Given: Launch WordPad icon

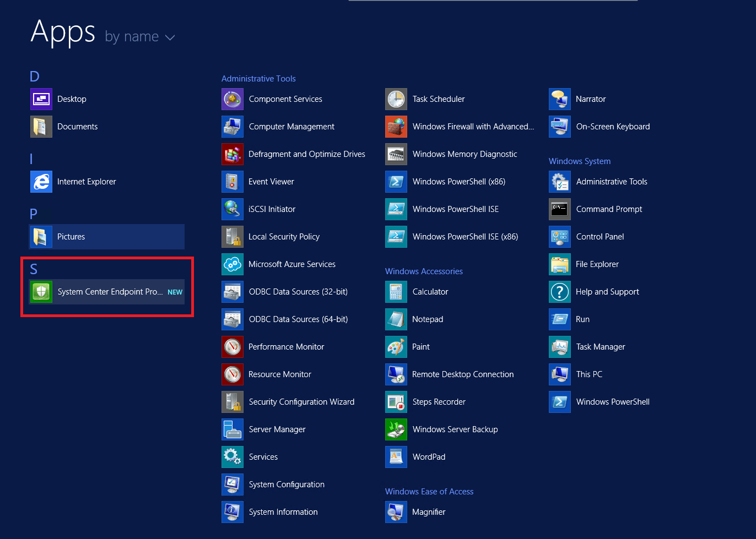Looking at the screenshot, I should point(396,457).
